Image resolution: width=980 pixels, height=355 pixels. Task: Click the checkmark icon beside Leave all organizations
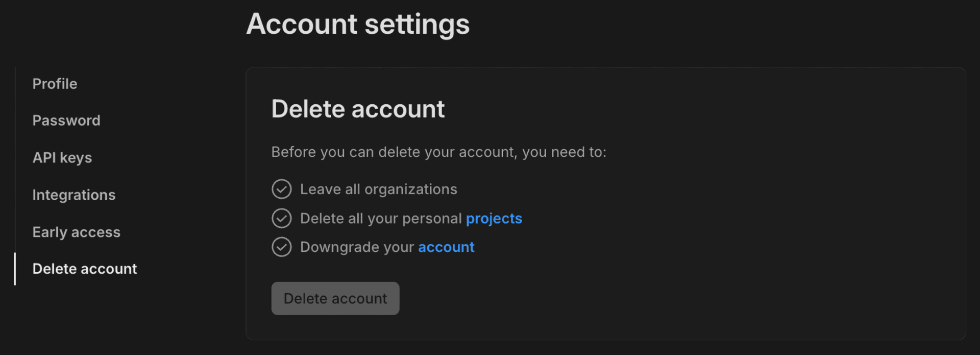point(281,189)
